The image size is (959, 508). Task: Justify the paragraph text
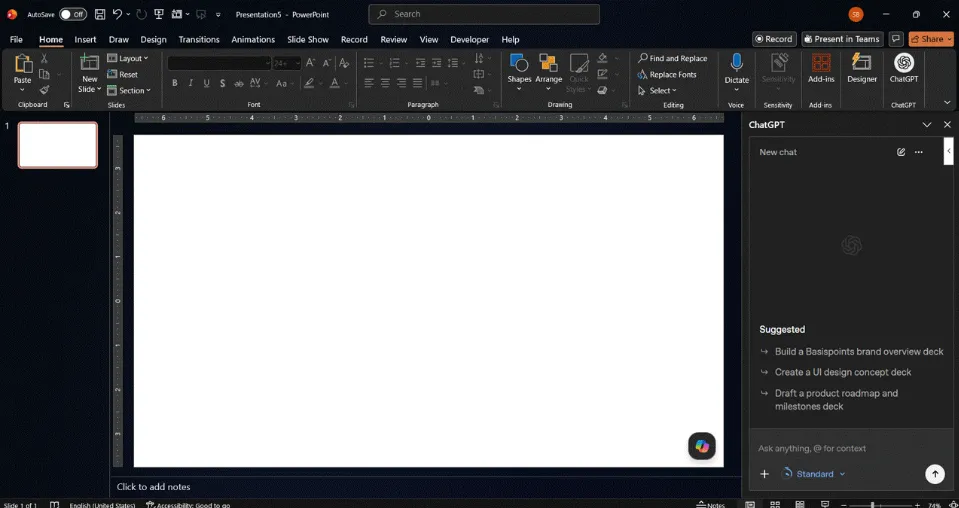418,83
